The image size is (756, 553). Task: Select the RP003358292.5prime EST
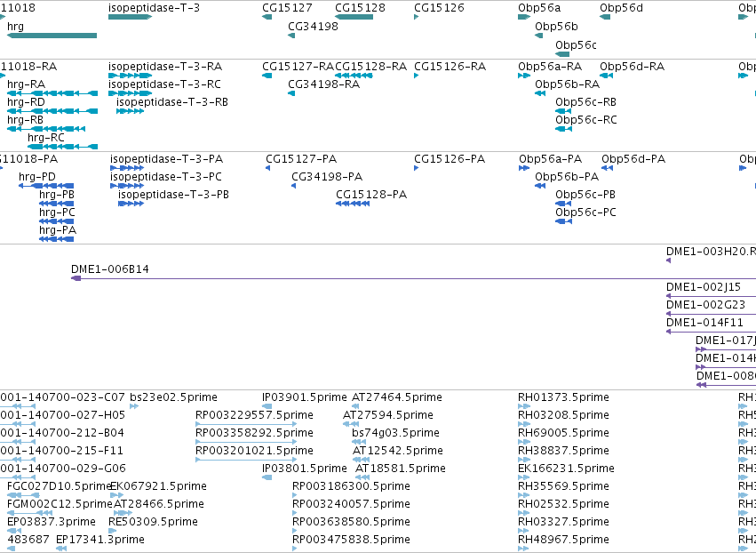[246, 442]
